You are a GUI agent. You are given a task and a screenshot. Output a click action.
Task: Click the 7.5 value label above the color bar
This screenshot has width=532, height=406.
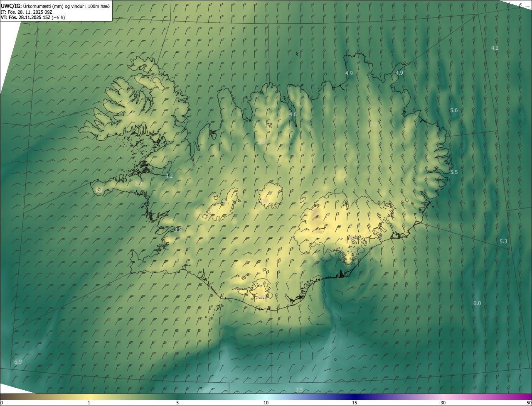[299, 390]
